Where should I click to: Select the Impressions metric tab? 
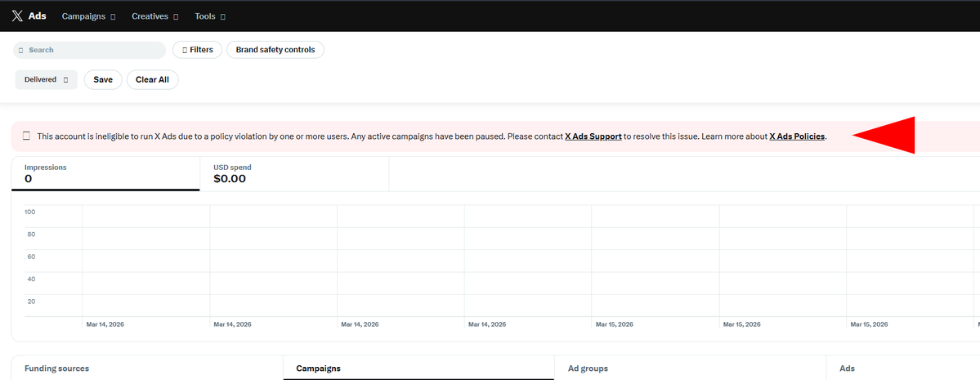105,174
